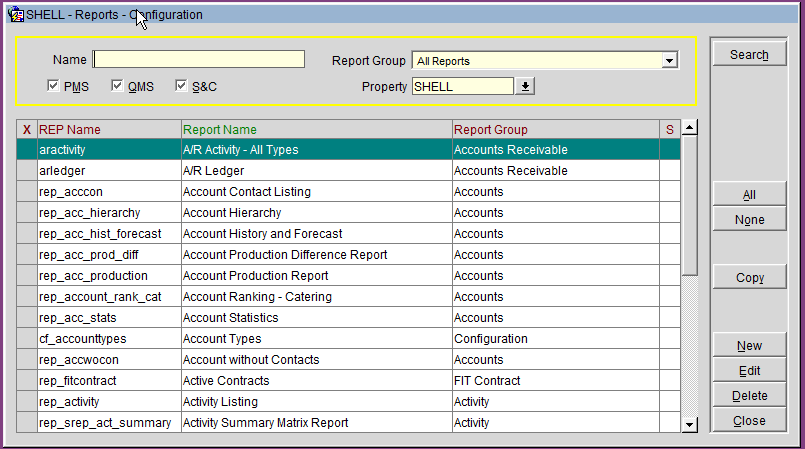This screenshot has height=449, width=805.
Task: Create a New report
Action: point(749,346)
